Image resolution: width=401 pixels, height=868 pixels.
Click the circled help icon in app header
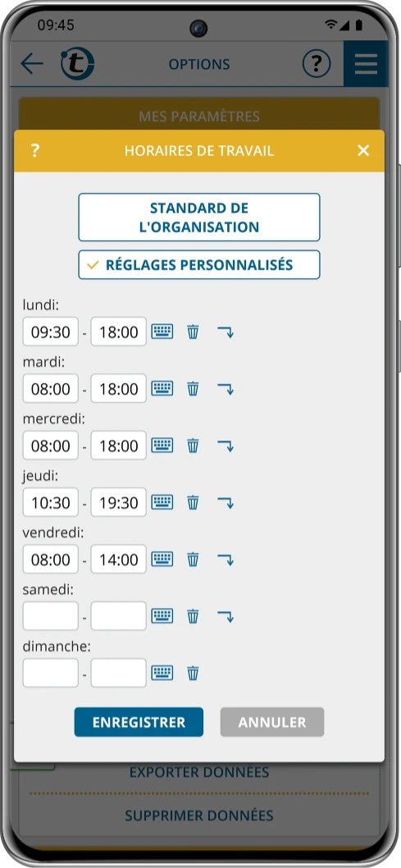tap(317, 64)
